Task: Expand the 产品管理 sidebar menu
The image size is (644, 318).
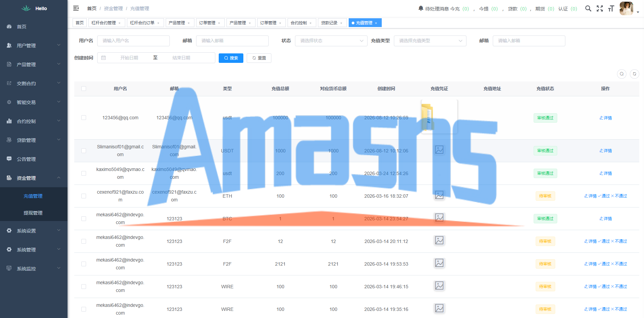Action: 34,64
